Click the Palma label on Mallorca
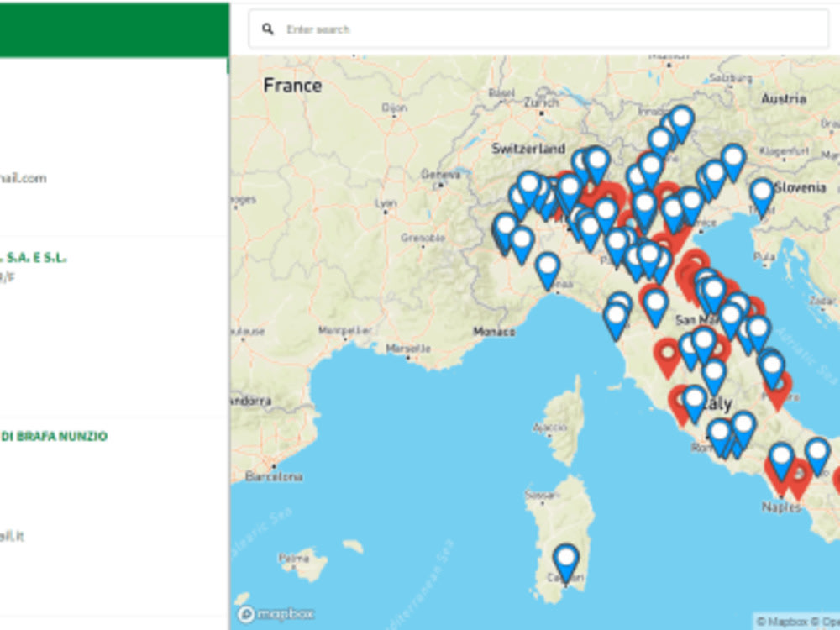Screen dimensions: 840x630 (293, 559)
